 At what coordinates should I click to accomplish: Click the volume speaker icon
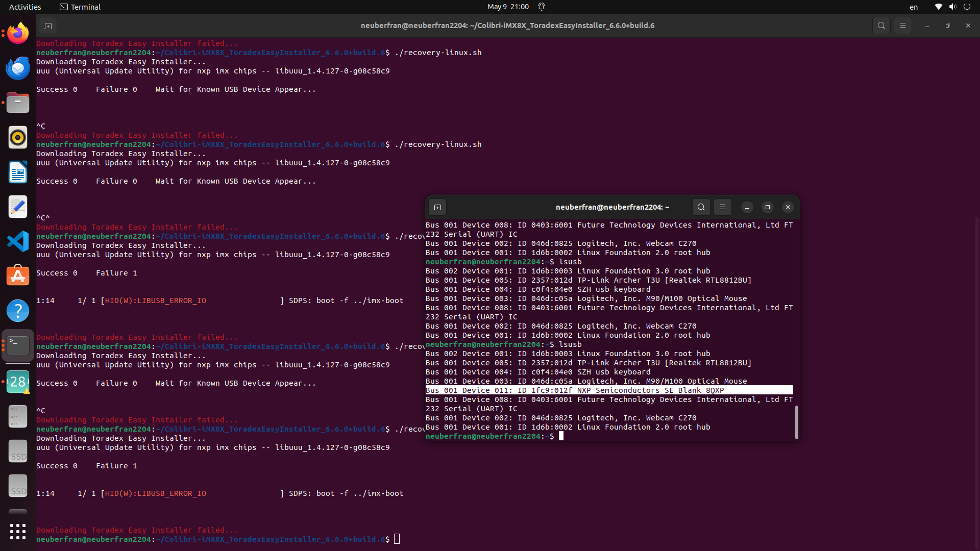click(952, 7)
